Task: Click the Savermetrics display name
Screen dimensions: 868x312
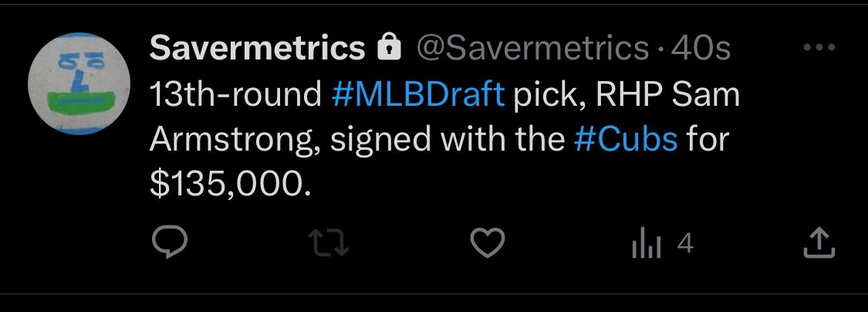Action: click(257, 49)
